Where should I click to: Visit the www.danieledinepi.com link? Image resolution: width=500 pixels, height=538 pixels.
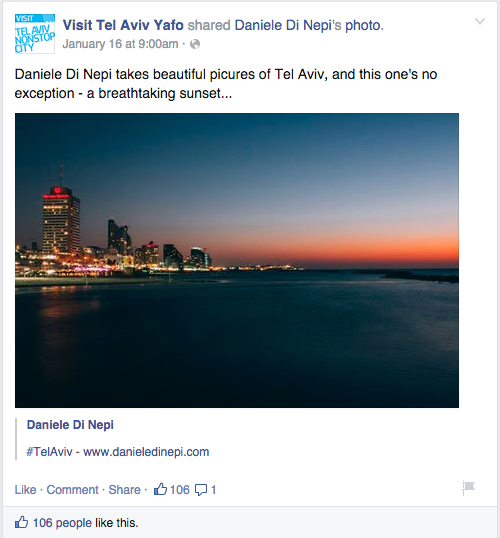click(x=146, y=452)
